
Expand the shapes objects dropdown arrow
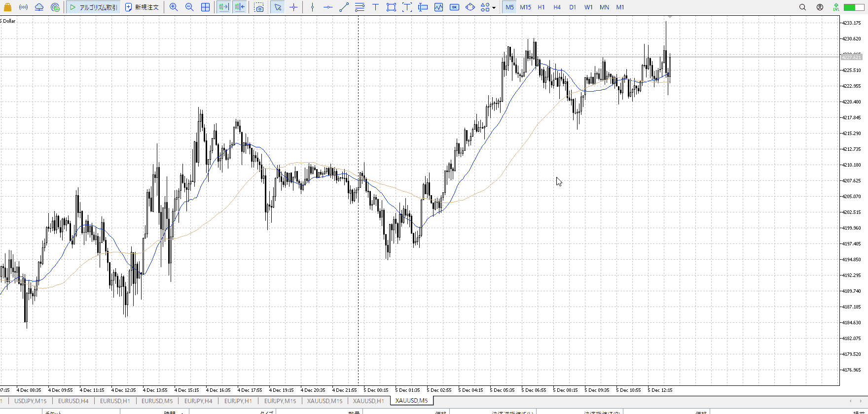(x=494, y=8)
